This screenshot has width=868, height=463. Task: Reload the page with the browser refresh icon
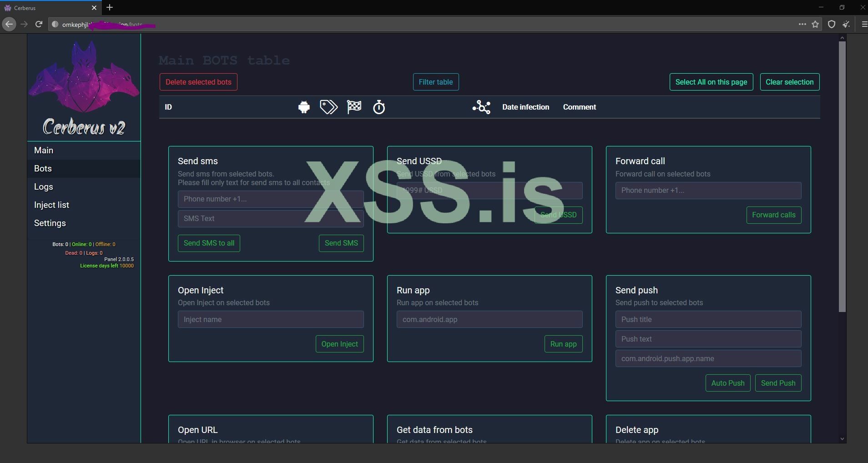tap(39, 25)
